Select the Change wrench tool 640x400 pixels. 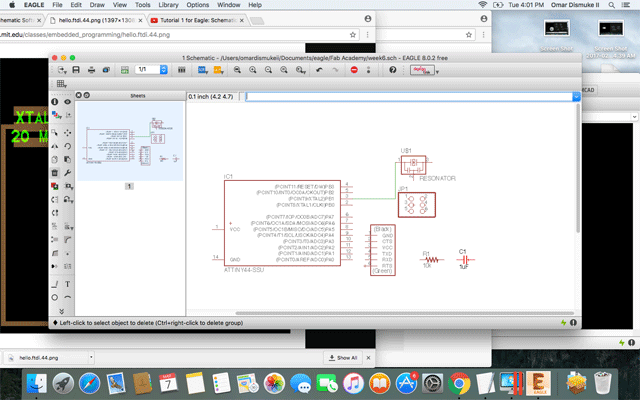click(68, 173)
